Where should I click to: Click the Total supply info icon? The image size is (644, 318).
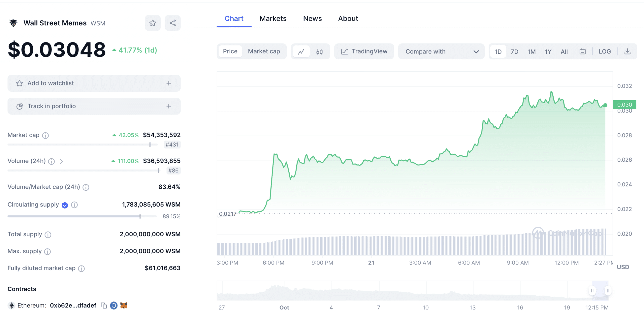tap(48, 234)
